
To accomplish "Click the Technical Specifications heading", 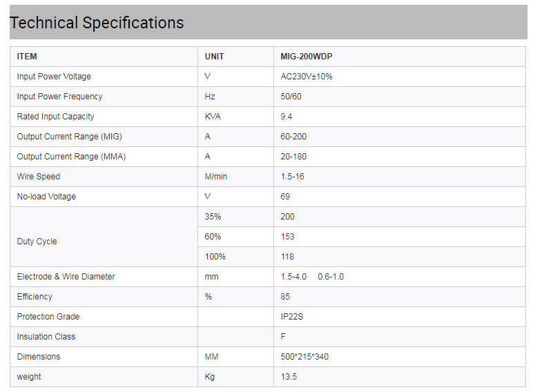I will [x=97, y=23].
